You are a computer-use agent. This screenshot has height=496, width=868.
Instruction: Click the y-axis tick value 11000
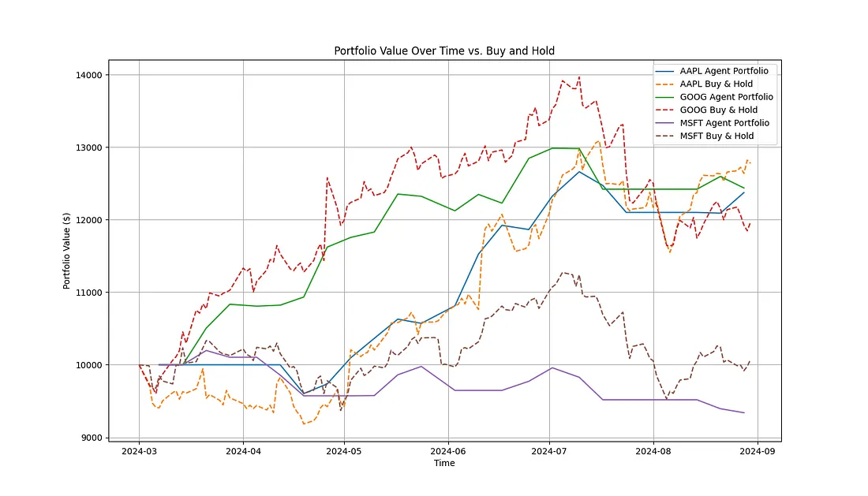tap(89, 293)
